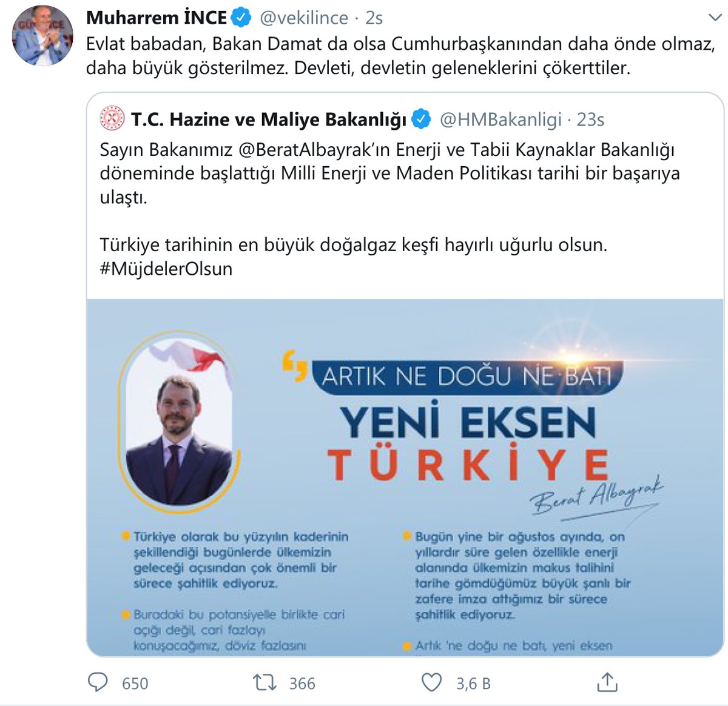Open the share tweet icon

pos(607,682)
